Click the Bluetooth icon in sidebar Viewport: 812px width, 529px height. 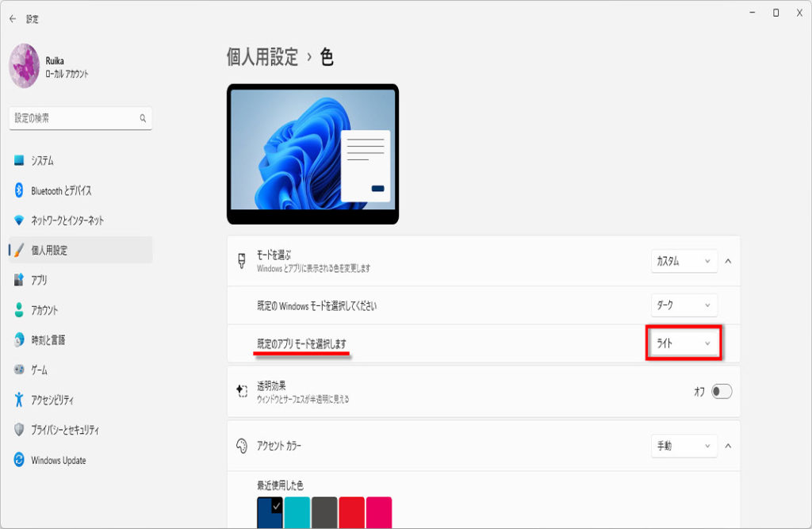click(x=19, y=190)
